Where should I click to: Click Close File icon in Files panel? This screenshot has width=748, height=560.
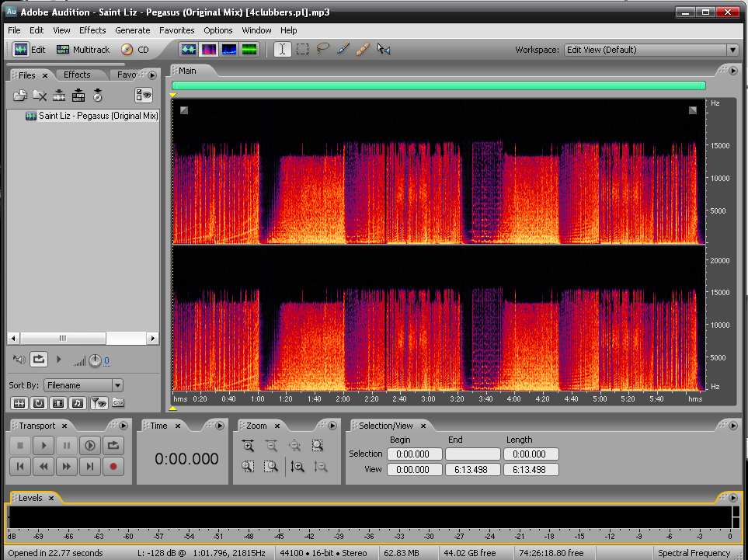40,96
